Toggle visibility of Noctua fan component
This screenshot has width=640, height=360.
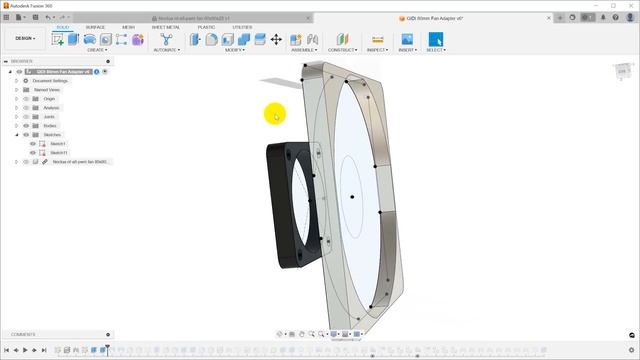[x=26, y=162]
